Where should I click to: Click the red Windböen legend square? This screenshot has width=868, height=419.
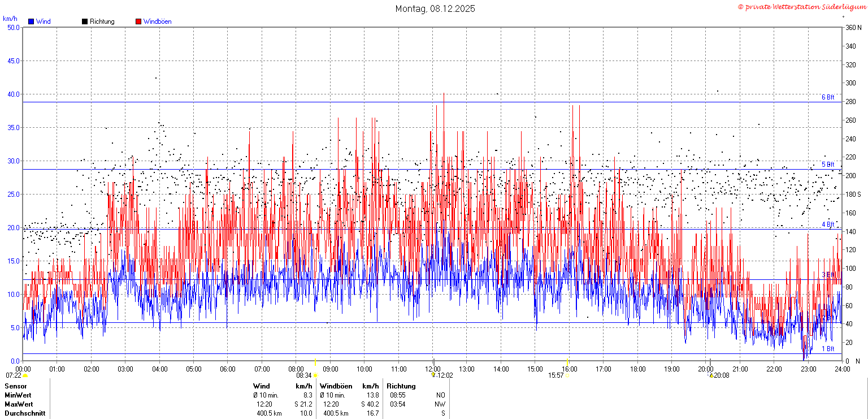click(138, 21)
